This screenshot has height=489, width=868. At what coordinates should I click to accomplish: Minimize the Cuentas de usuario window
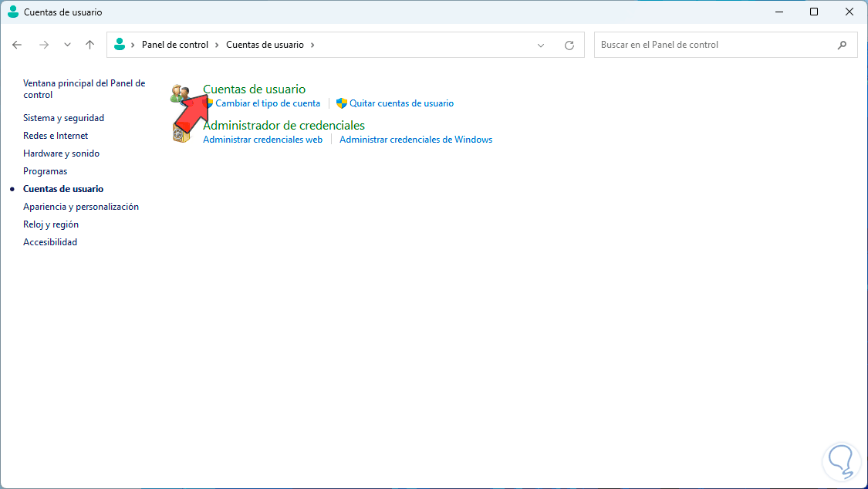[778, 12]
